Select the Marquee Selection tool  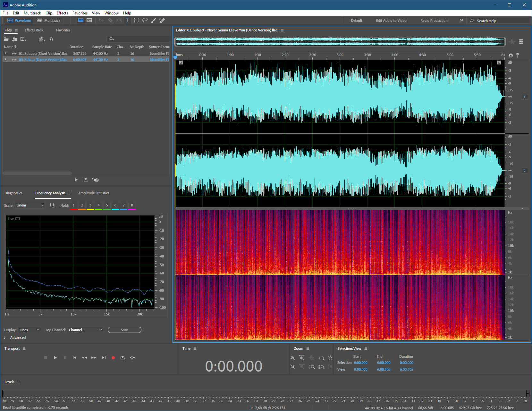[137, 20]
